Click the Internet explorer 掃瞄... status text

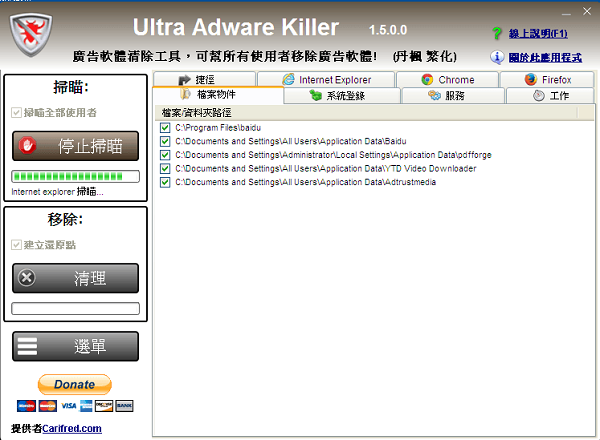coord(57,192)
